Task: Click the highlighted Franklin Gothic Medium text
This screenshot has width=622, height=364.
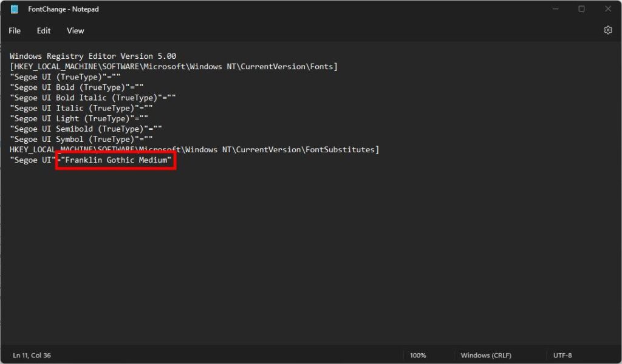Action: [115, 160]
